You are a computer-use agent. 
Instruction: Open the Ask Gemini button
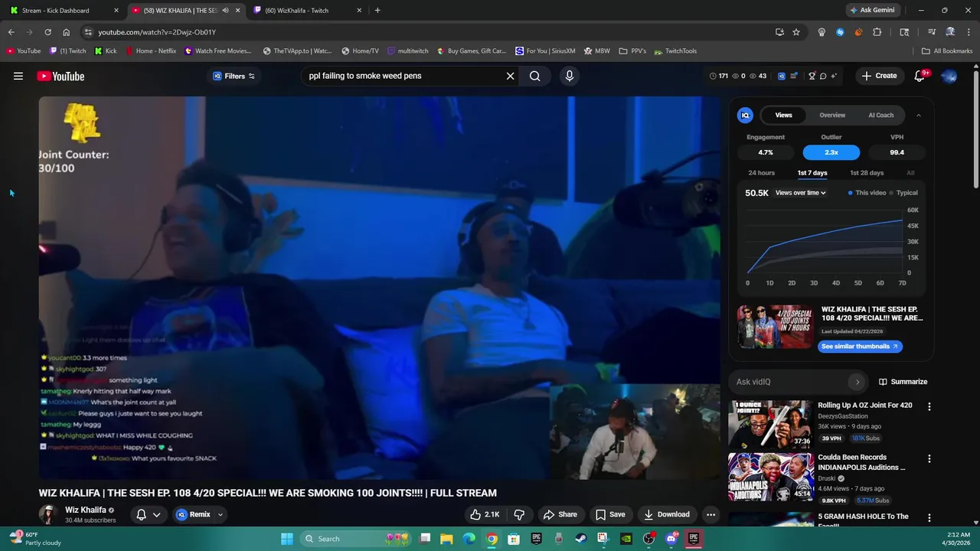tap(871, 11)
